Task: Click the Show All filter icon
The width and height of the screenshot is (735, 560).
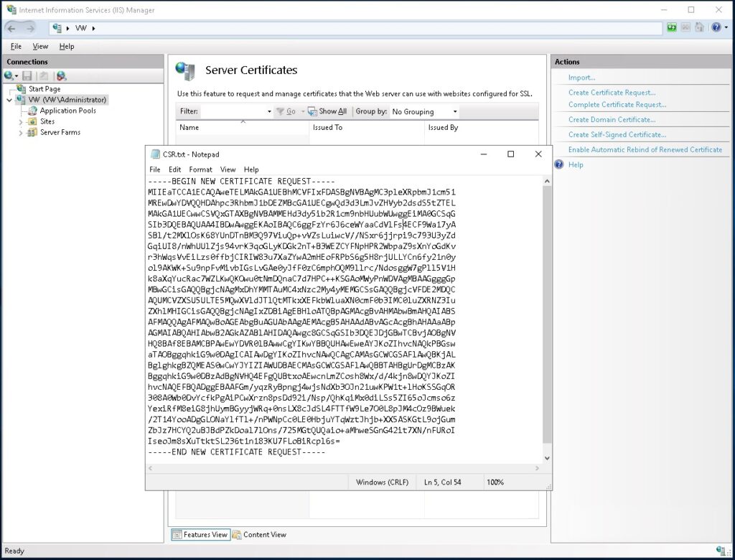Action: [x=312, y=111]
